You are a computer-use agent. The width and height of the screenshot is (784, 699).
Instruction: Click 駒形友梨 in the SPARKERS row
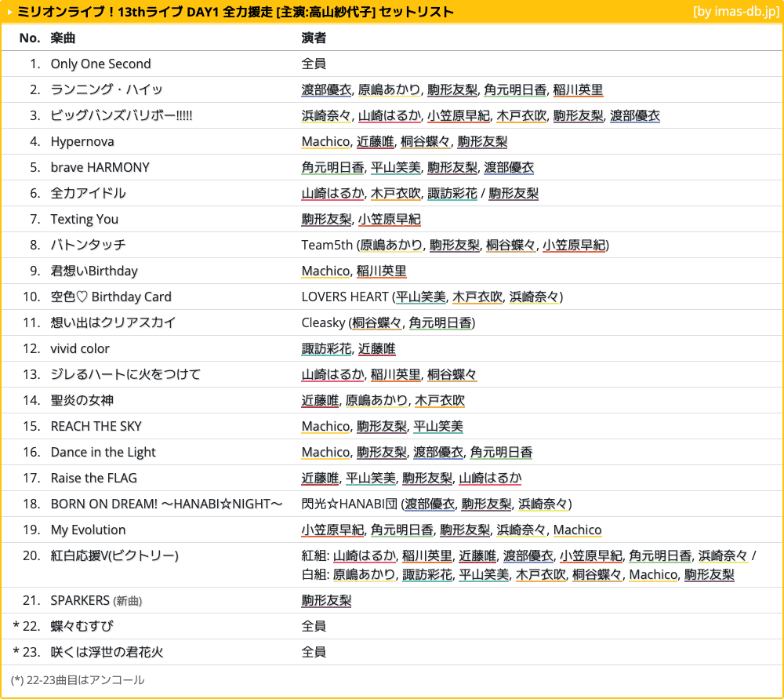pos(326,600)
